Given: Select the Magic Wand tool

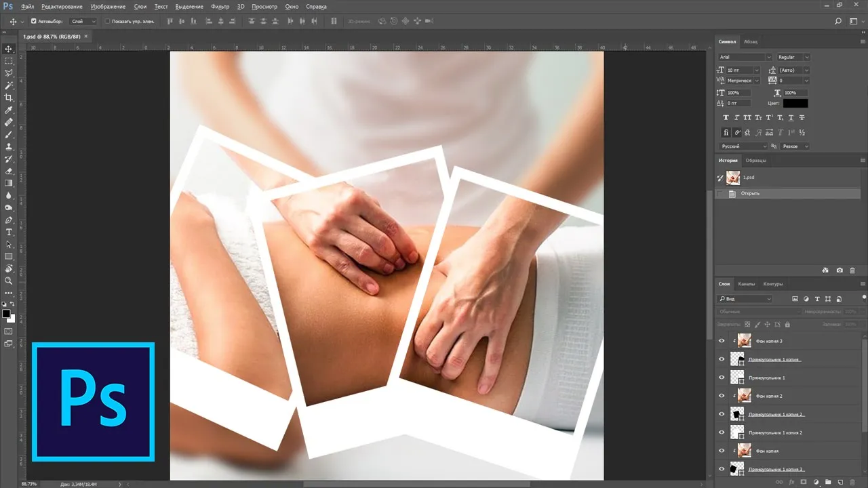Looking at the screenshot, I should (9, 85).
